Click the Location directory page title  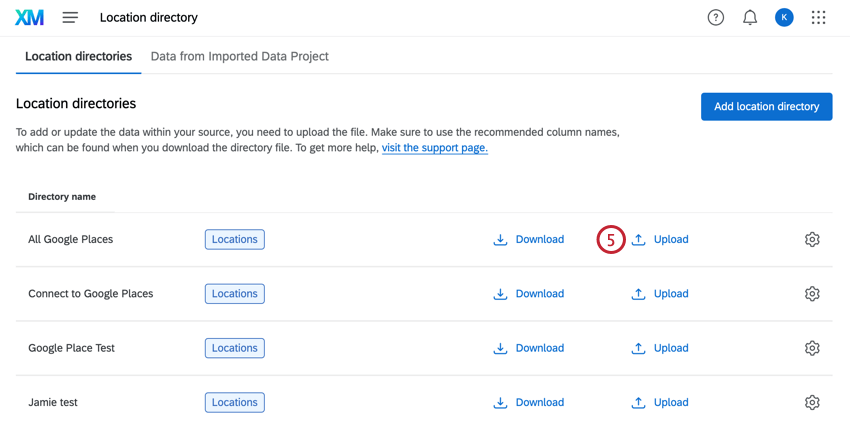pyautogui.click(x=149, y=18)
